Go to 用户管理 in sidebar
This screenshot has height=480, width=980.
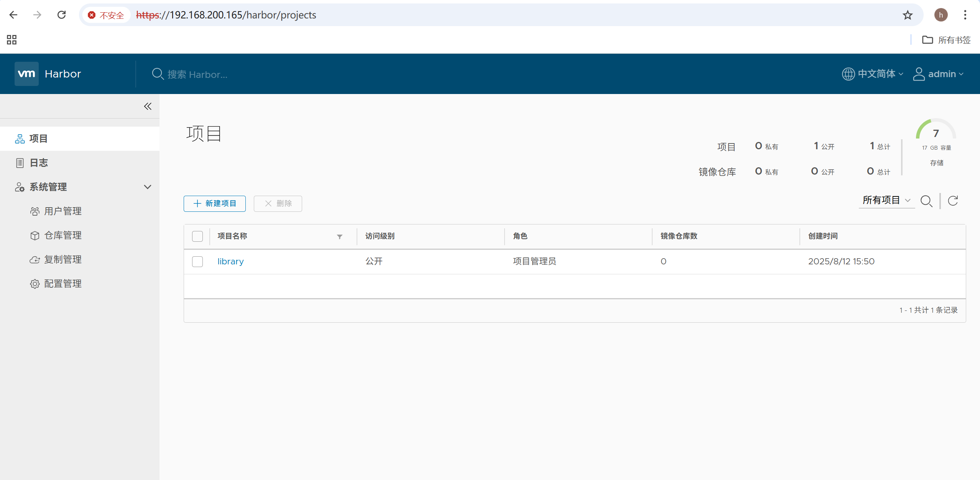62,211
